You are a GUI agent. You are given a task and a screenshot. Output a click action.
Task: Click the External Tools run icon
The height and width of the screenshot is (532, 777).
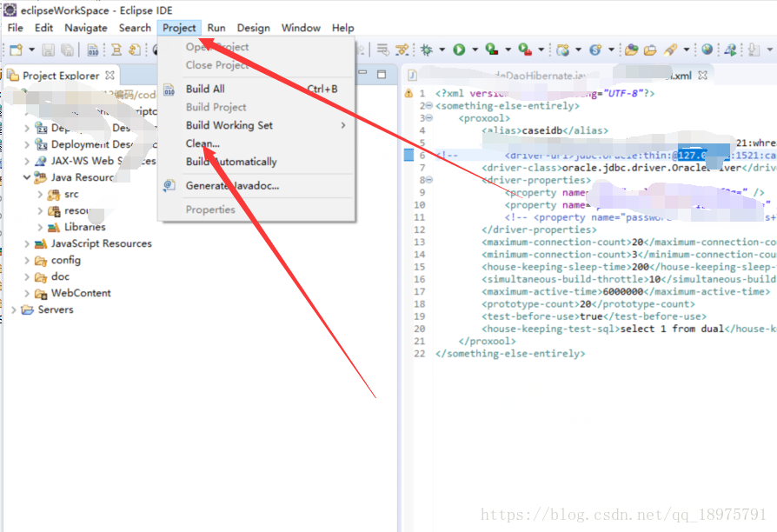(525, 50)
